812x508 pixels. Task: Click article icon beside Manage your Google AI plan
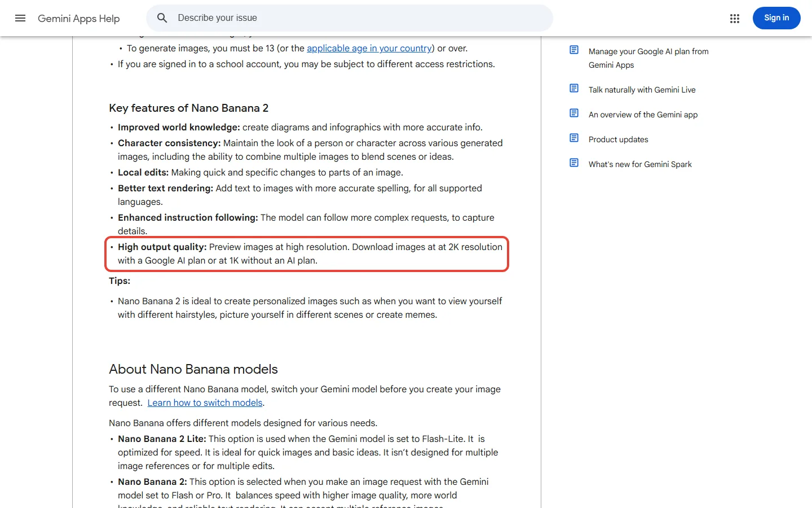pos(574,50)
